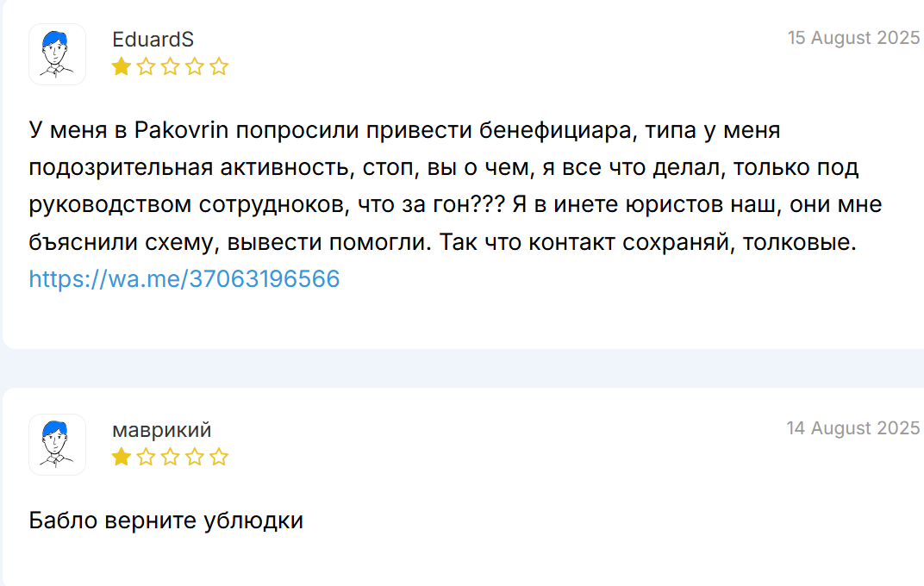Click the fourth empty star of EduardS's rating
The image size is (924, 586).
pos(194,65)
